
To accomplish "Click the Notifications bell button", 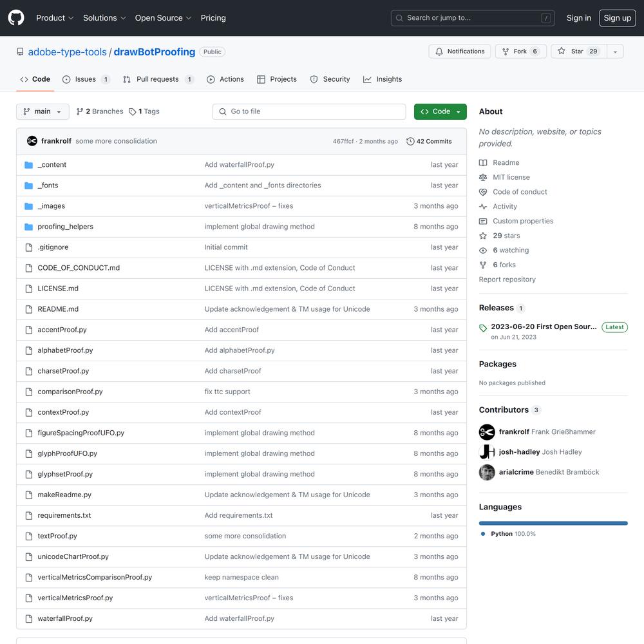I will (x=460, y=52).
